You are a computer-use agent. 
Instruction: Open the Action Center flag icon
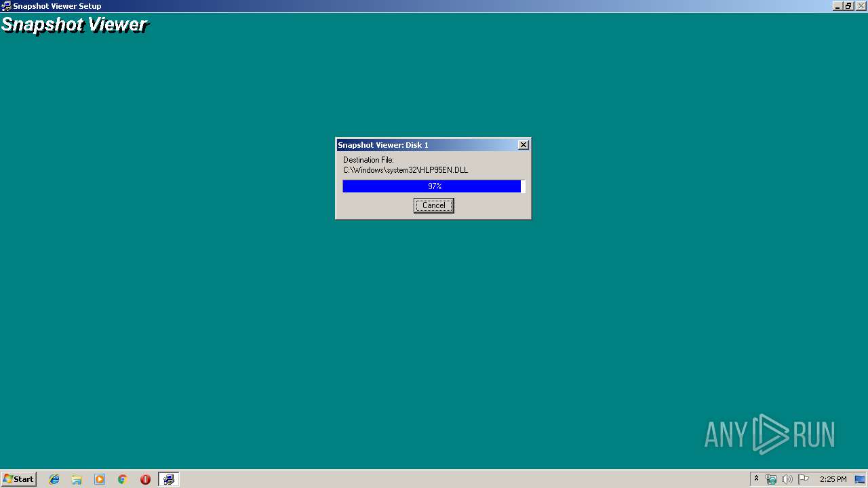[x=804, y=479]
